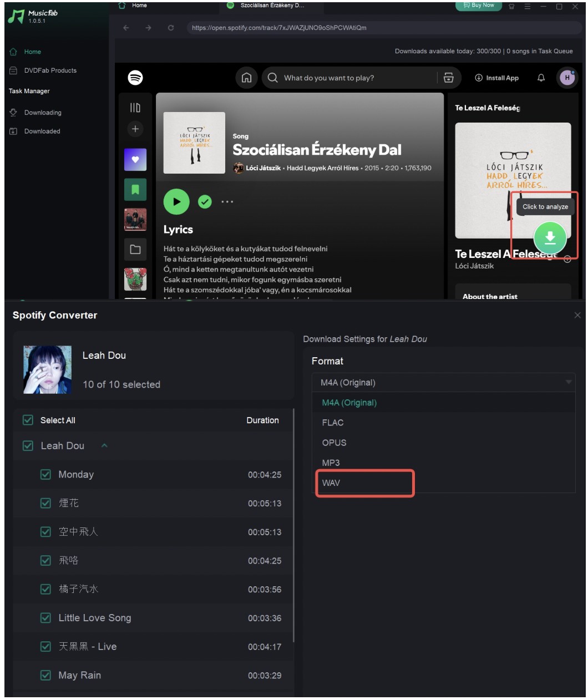Click the Lóci Játszik artist link
588x700 pixels.
pyautogui.click(x=263, y=168)
